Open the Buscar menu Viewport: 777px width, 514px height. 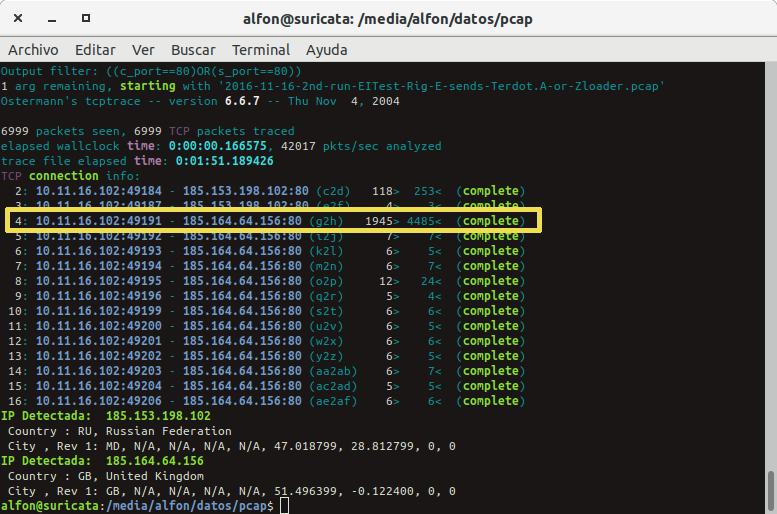(193, 50)
